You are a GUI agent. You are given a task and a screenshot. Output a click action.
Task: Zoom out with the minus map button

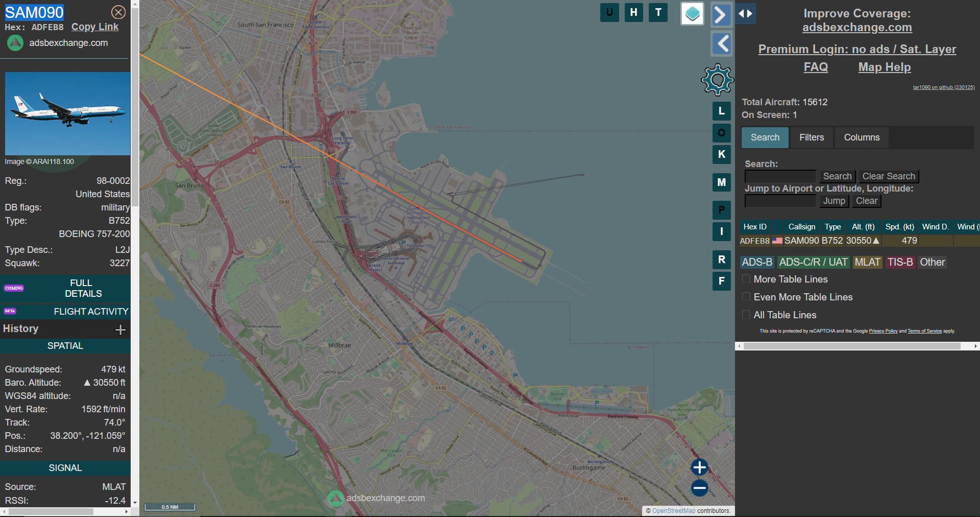[699, 488]
